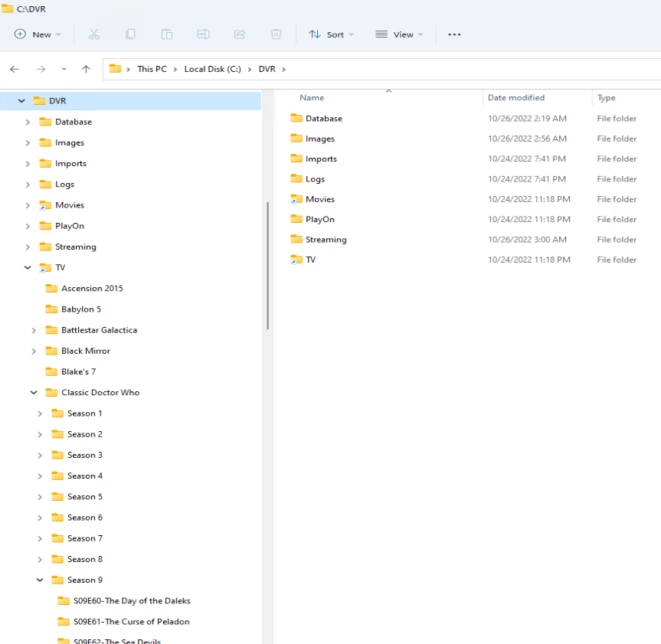
Task: Collapse the Classic Doctor Who folder
Action: click(x=34, y=393)
